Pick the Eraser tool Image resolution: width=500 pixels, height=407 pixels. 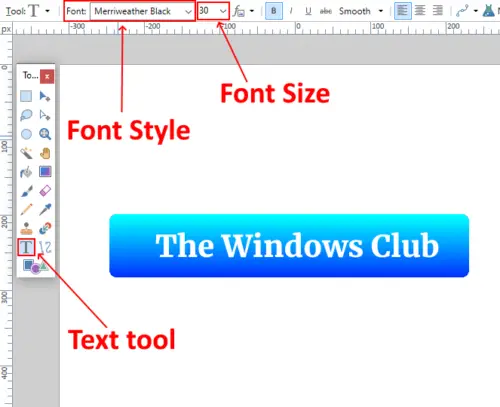coord(45,191)
